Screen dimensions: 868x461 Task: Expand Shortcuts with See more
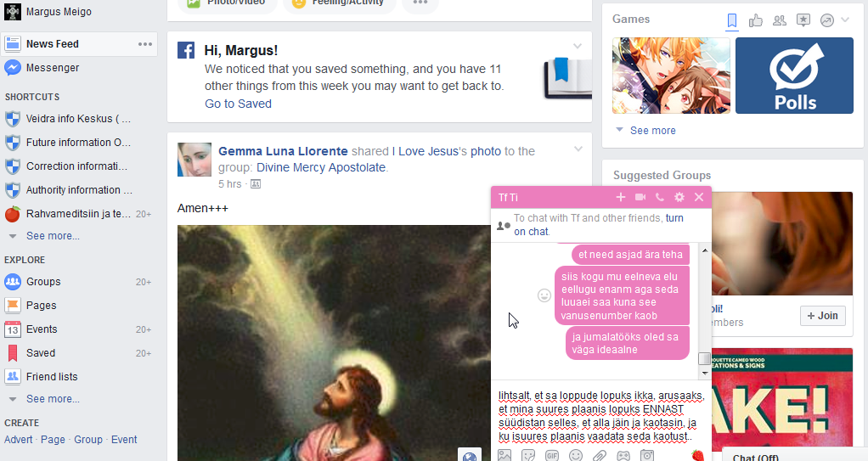53,236
